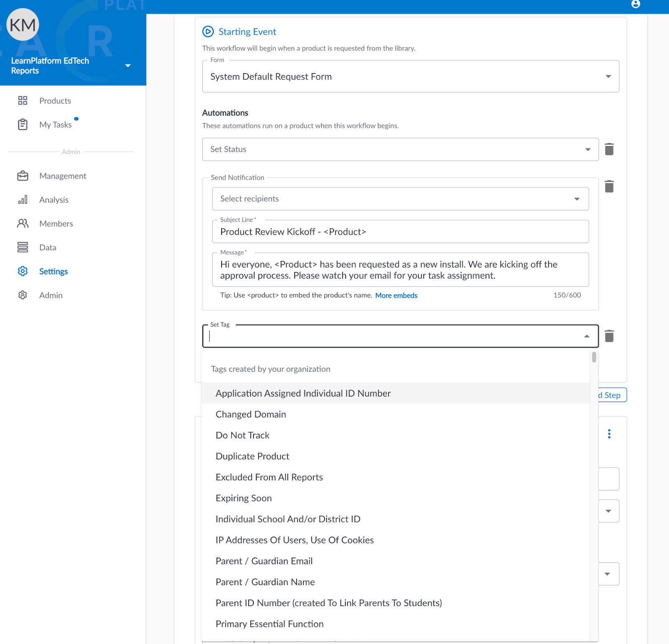Select tag Primary Essential Function
Screen dimensions: 669x644
[x=396, y=624]
